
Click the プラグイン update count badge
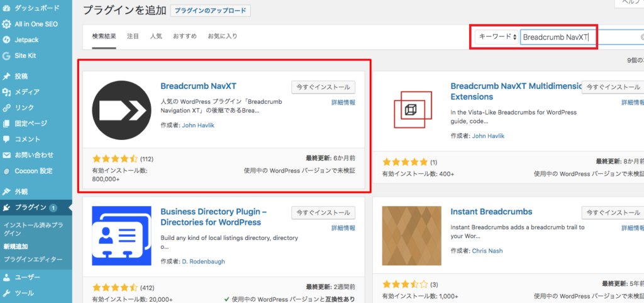pyautogui.click(x=53, y=208)
